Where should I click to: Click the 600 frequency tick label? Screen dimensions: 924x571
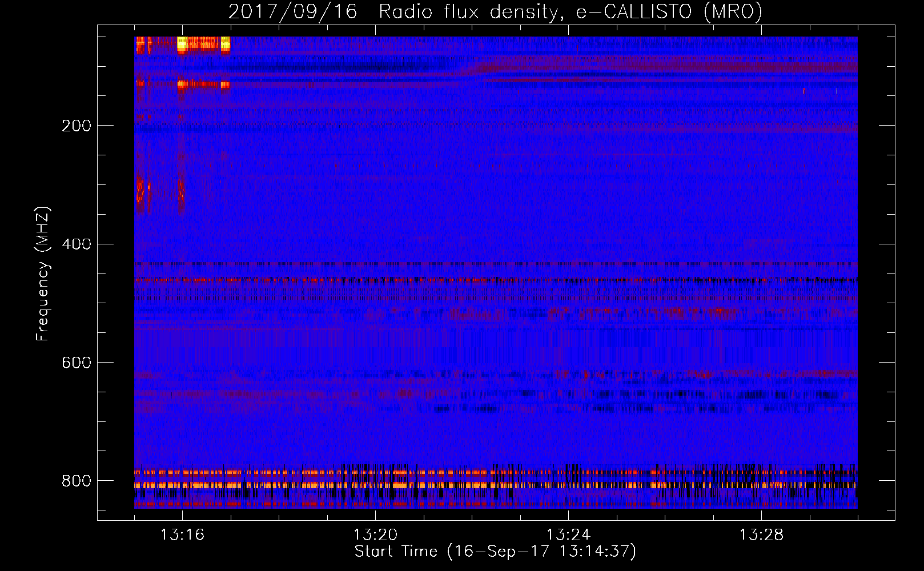(76, 363)
